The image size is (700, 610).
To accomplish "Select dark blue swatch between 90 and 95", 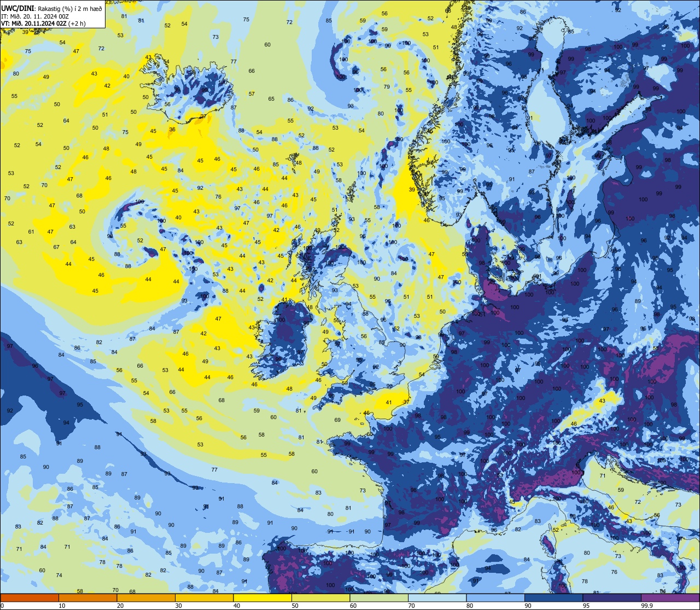I will [553, 597].
